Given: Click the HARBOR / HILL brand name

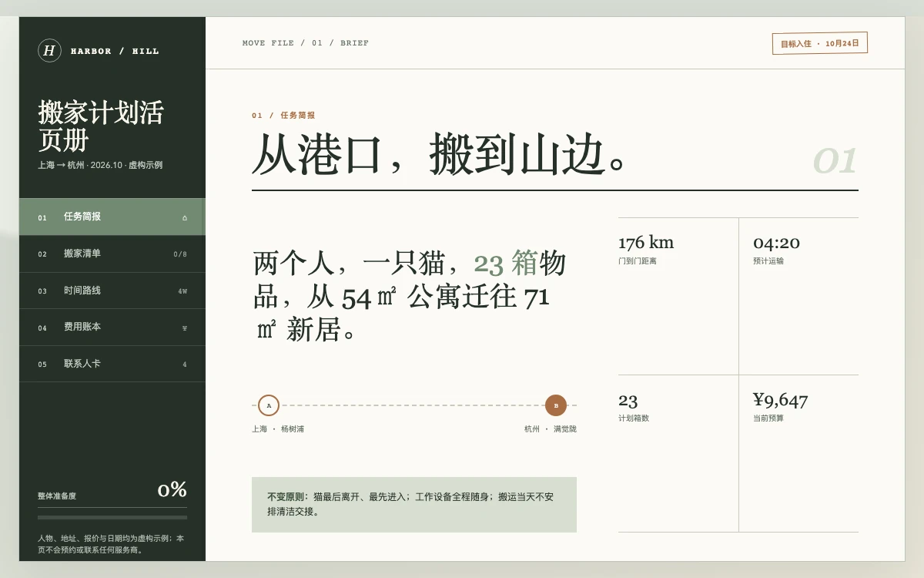Looking at the screenshot, I should tap(115, 52).
